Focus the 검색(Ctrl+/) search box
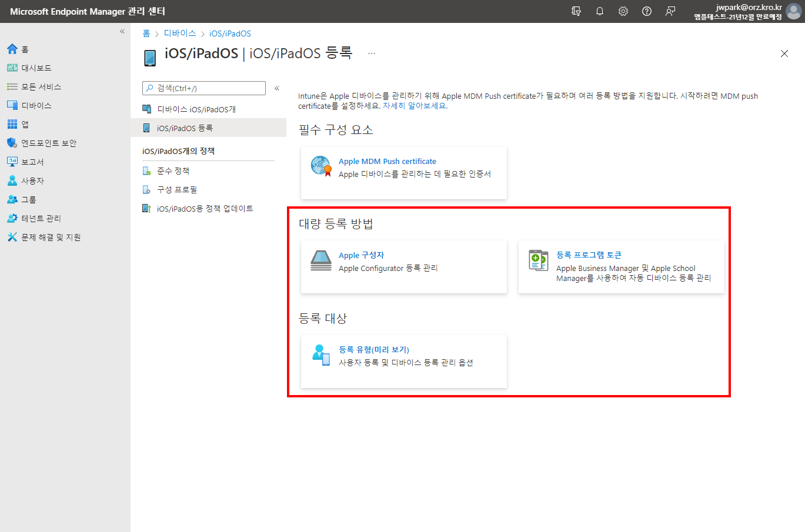This screenshot has height=532, width=805. pos(204,88)
